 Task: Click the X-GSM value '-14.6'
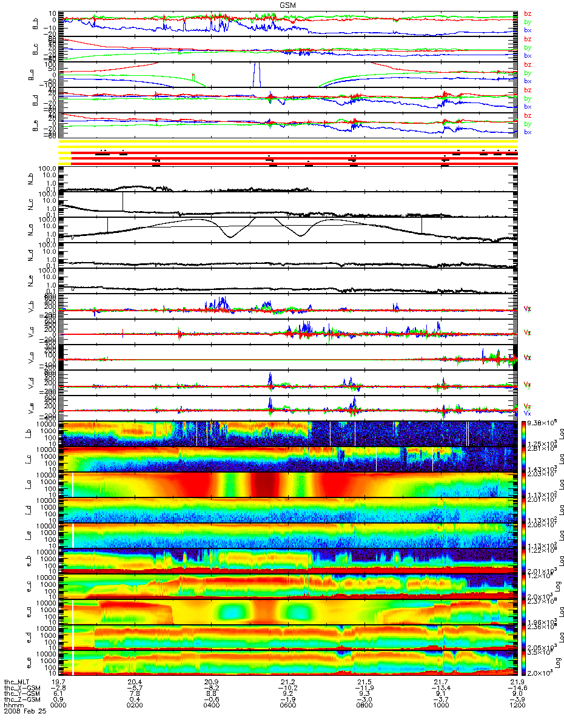tap(516, 688)
